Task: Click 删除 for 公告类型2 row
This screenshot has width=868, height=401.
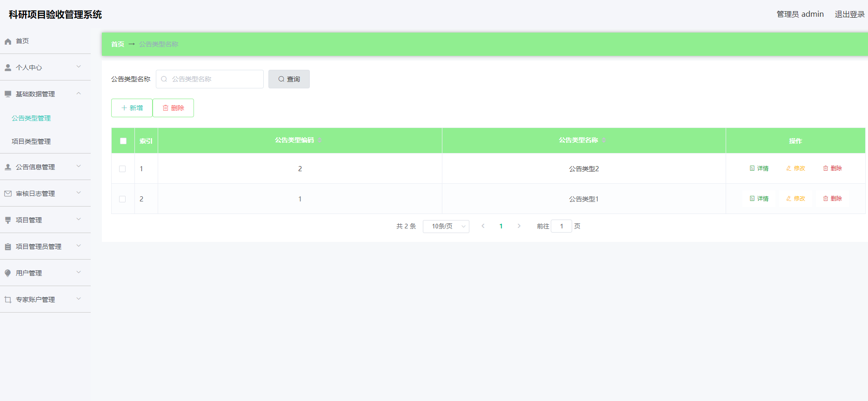Action: tap(833, 168)
